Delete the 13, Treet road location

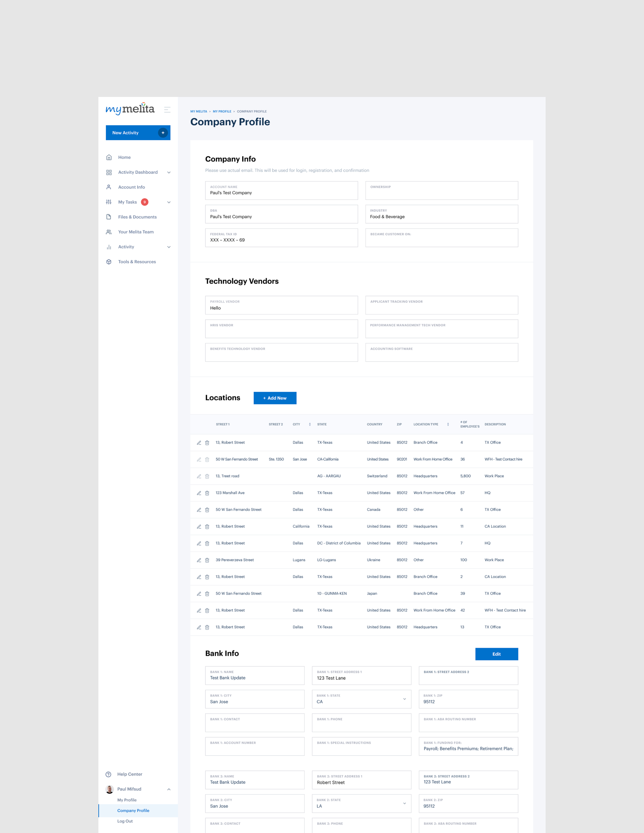tap(207, 477)
